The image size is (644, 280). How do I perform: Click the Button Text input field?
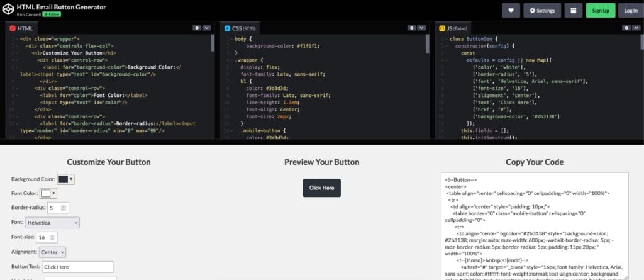(77, 267)
